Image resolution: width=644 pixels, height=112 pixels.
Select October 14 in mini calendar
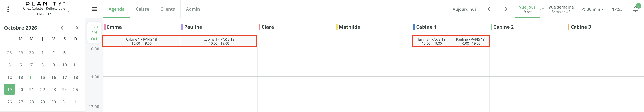[32, 77]
